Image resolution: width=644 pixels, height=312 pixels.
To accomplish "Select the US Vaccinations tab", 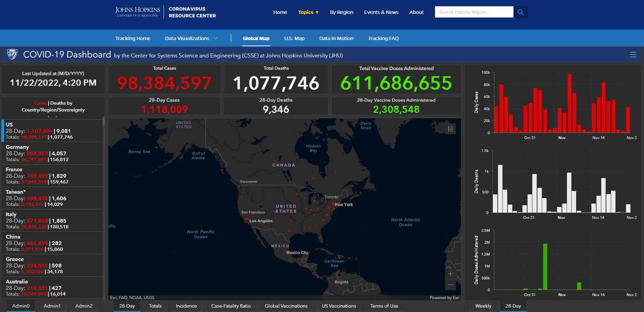I will 339,306.
